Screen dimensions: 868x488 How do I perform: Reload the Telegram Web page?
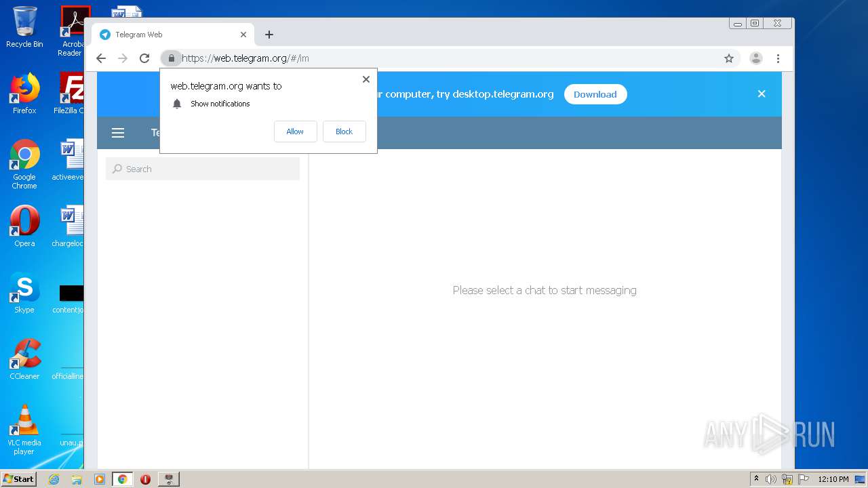tap(144, 58)
